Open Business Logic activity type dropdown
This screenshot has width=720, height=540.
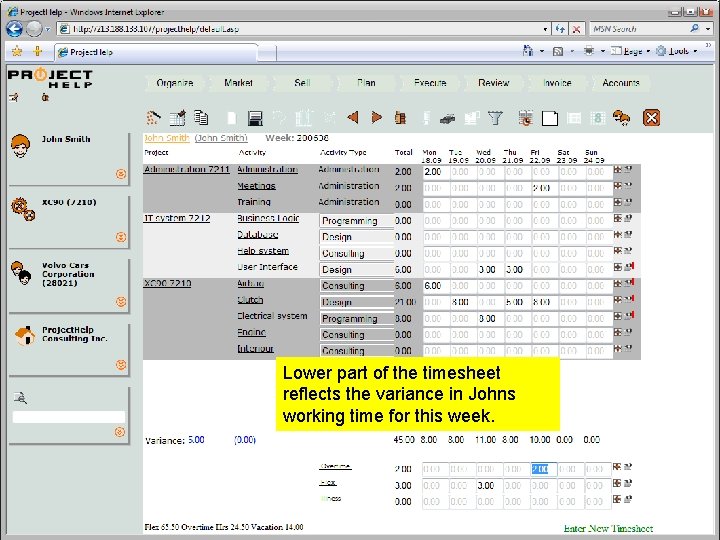coord(356,221)
